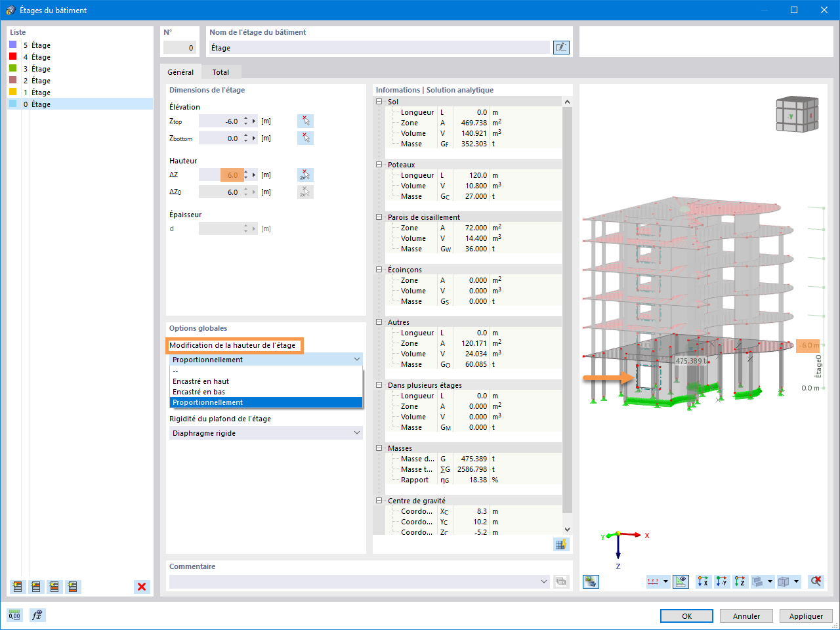Click the Zbottom spinner arrows
The width and height of the screenshot is (840, 630).
pos(246,138)
